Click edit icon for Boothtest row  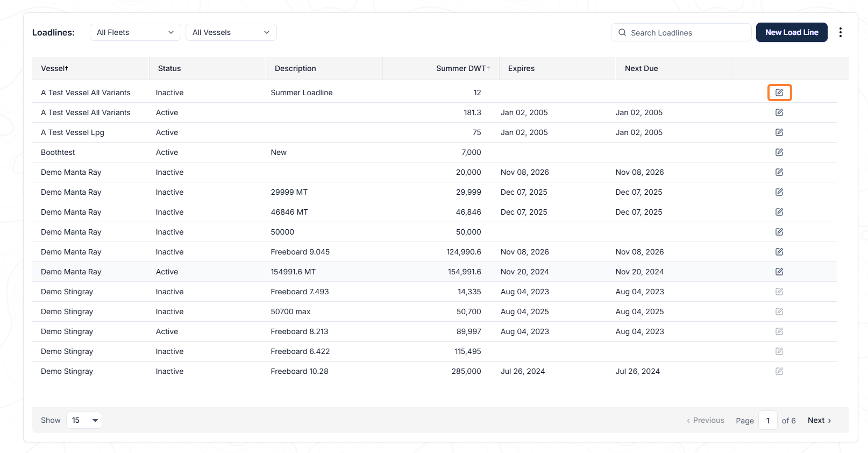coord(779,152)
